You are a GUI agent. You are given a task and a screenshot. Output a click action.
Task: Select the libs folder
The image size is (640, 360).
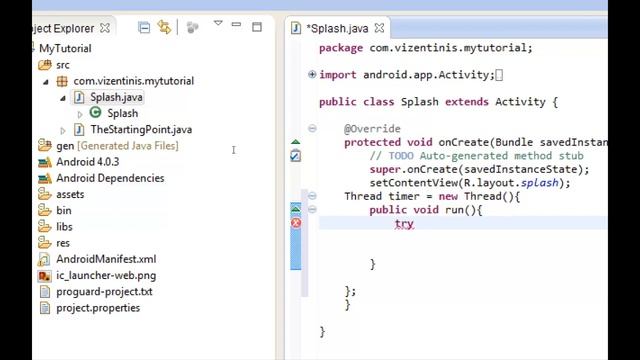(x=64, y=227)
